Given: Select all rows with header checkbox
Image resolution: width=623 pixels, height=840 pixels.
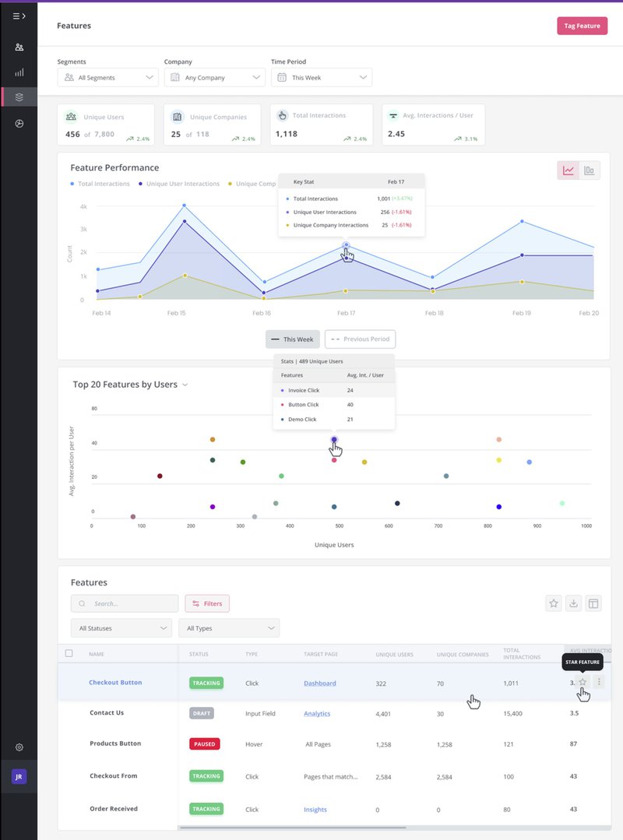Looking at the screenshot, I should click(x=69, y=654).
